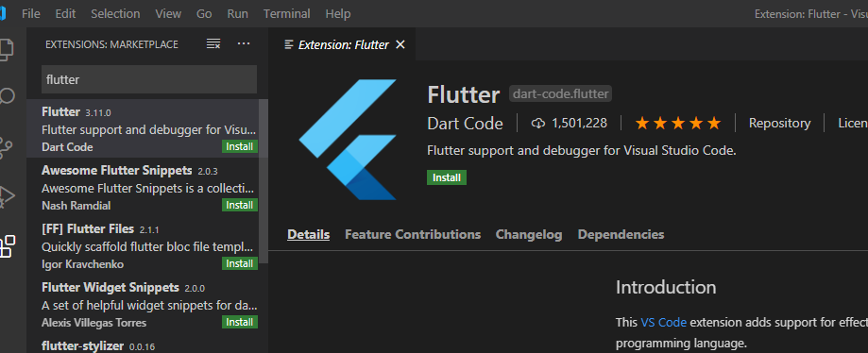Click the 1,501,228 install count
The image size is (868, 353).
coord(579,124)
